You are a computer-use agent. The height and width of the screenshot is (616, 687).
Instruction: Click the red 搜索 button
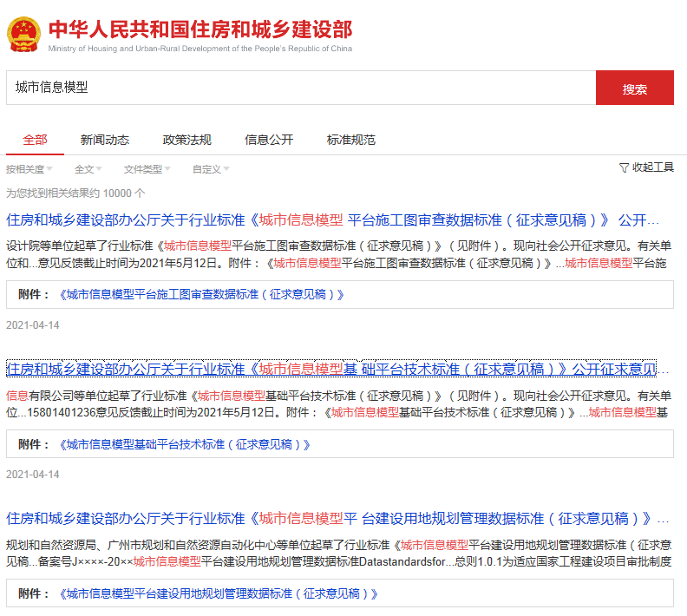click(634, 88)
